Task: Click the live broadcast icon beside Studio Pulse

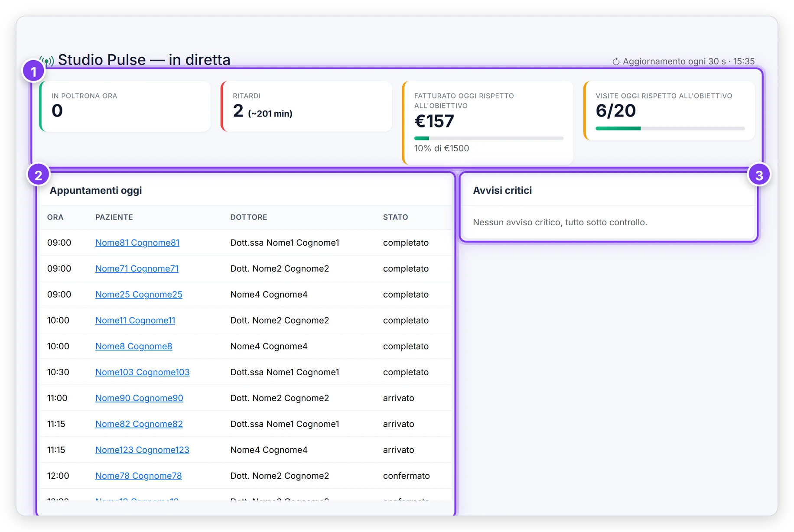Action: pos(47,61)
